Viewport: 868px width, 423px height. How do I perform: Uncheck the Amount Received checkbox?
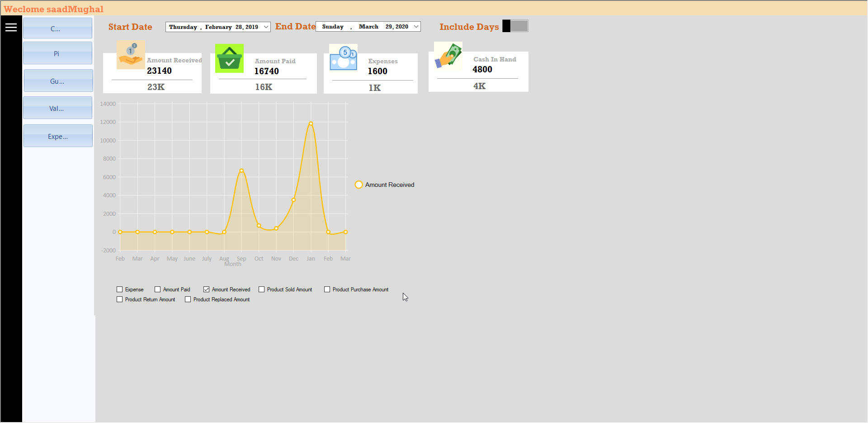[x=206, y=290]
